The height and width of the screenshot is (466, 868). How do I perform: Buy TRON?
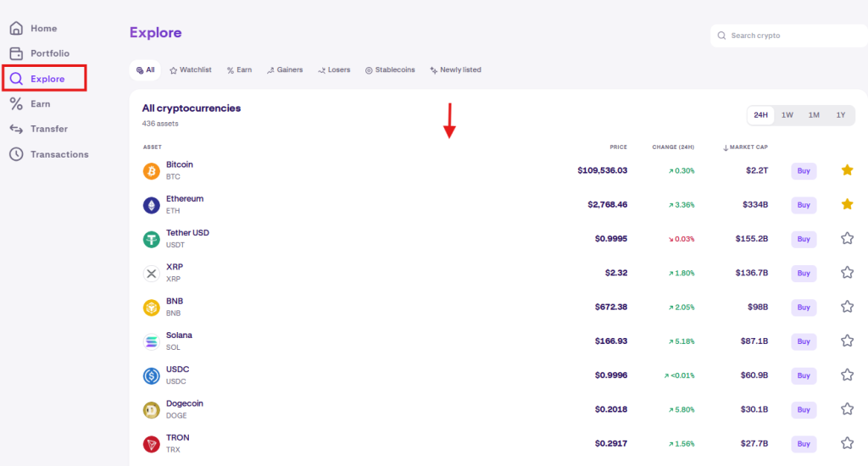[804, 444]
